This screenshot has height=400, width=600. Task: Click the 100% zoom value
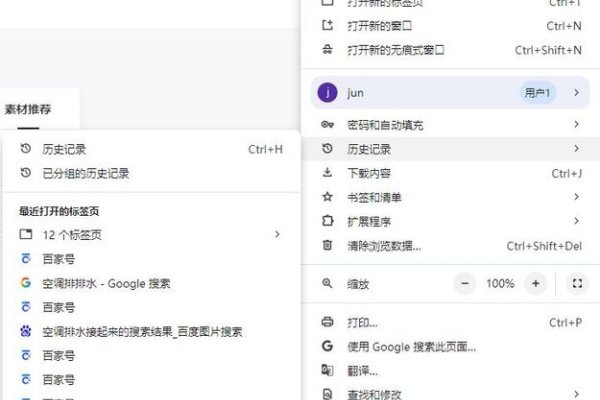click(500, 284)
